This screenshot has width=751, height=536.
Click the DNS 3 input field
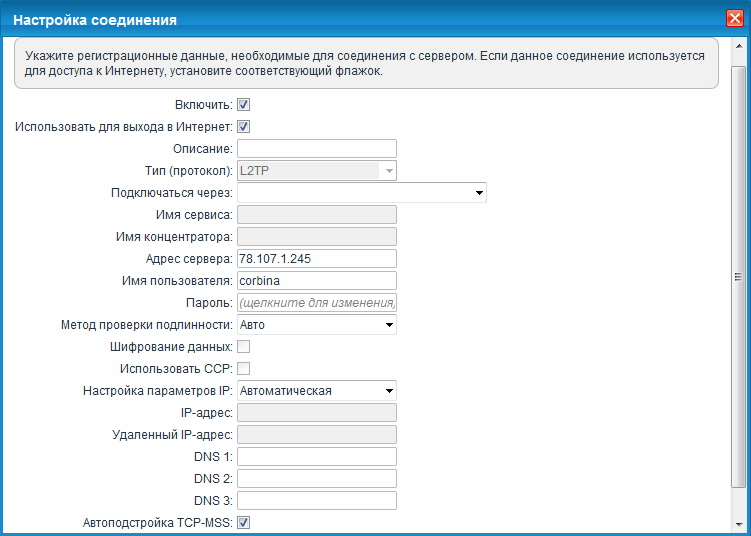click(316, 501)
